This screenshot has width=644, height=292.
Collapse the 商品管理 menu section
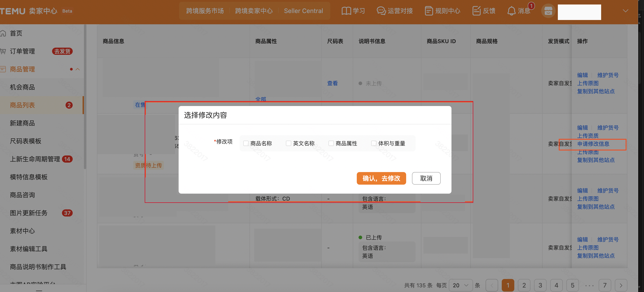tap(78, 69)
